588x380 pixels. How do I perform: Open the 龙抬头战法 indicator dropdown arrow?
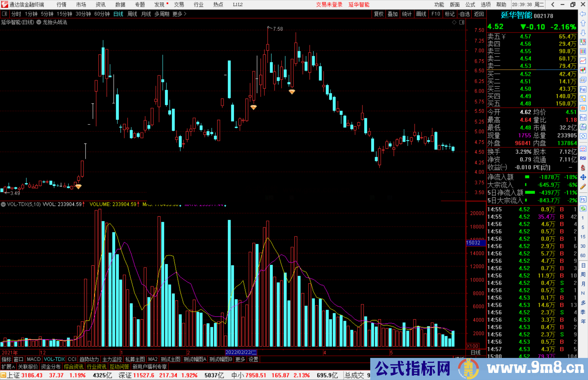[x=39, y=22]
